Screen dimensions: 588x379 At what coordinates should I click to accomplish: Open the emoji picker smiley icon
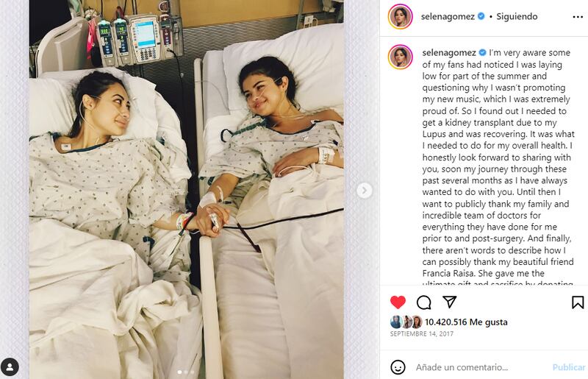[398, 367]
